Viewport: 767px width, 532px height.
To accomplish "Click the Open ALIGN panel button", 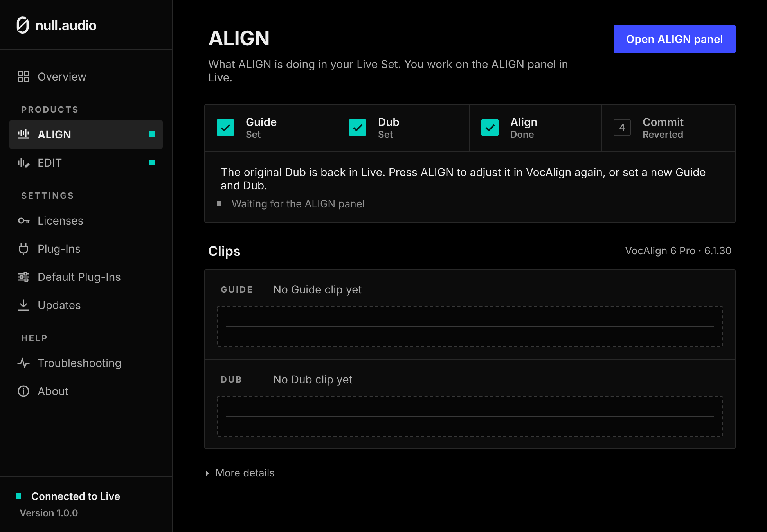I will coord(674,39).
